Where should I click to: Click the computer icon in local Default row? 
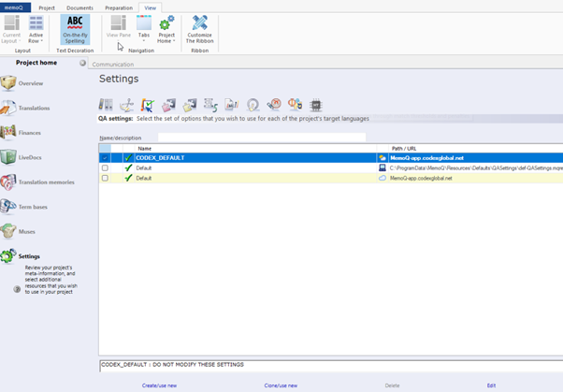point(383,167)
